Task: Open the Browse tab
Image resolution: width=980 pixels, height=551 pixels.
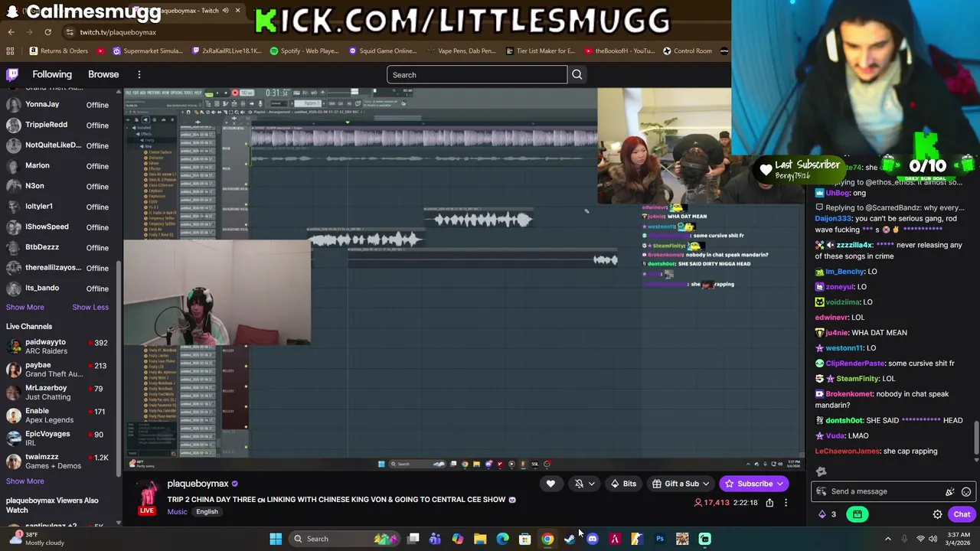Action: 103,74
